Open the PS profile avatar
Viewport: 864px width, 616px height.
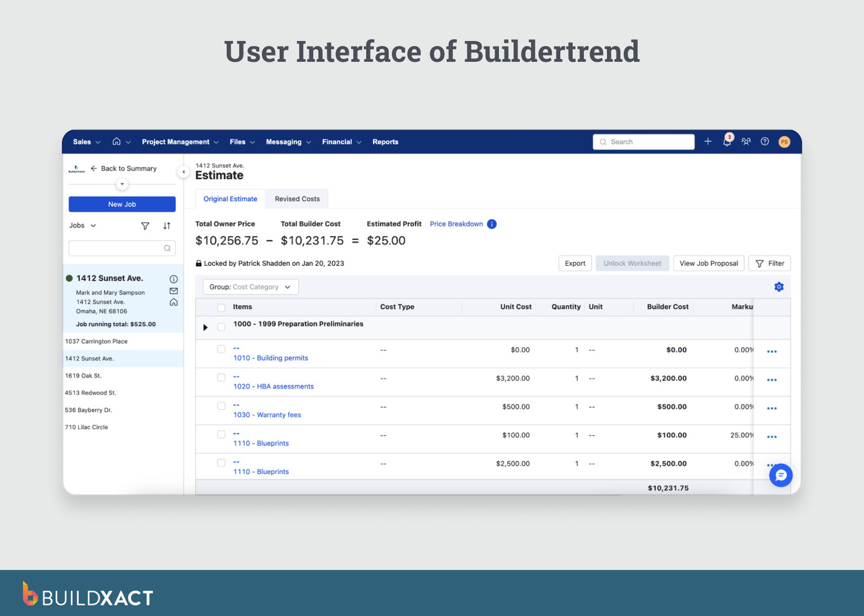pos(784,142)
